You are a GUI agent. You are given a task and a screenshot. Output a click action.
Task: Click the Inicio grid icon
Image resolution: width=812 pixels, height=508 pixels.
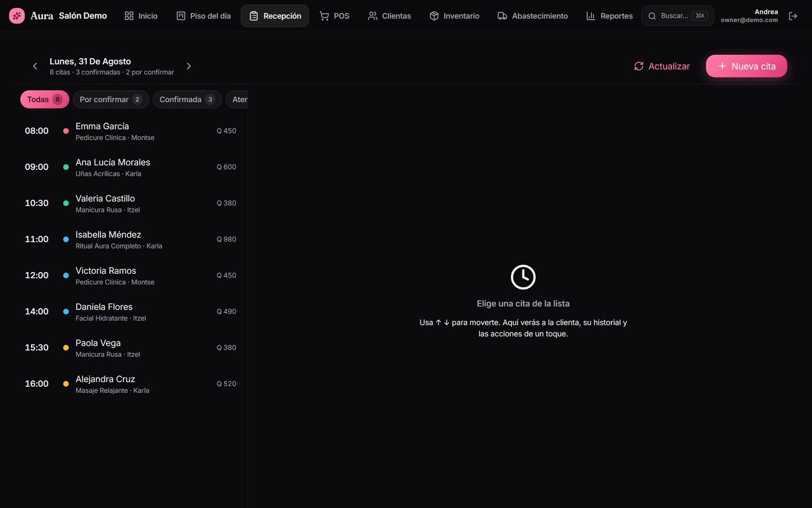tap(129, 16)
